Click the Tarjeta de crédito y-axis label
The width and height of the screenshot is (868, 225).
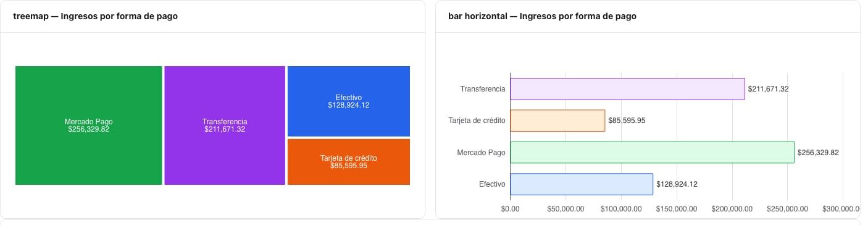click(x=477, y=121)
